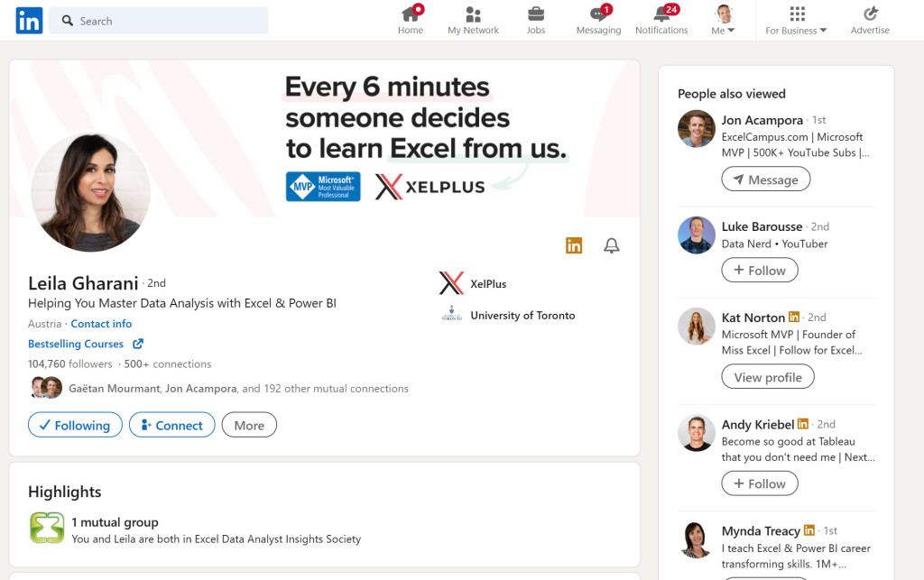Open the Advertise nav item
This screenshot has height=580, width=924.
[870, 21]
